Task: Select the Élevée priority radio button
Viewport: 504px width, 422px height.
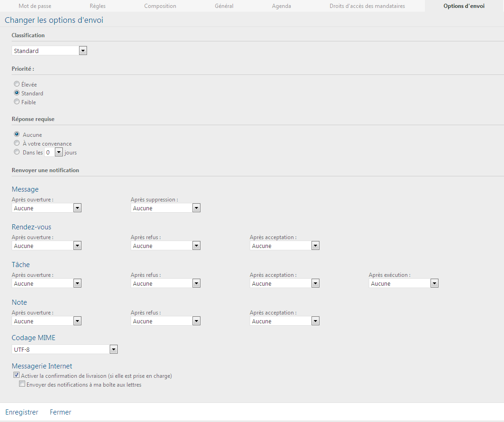Action: (17, 84)
